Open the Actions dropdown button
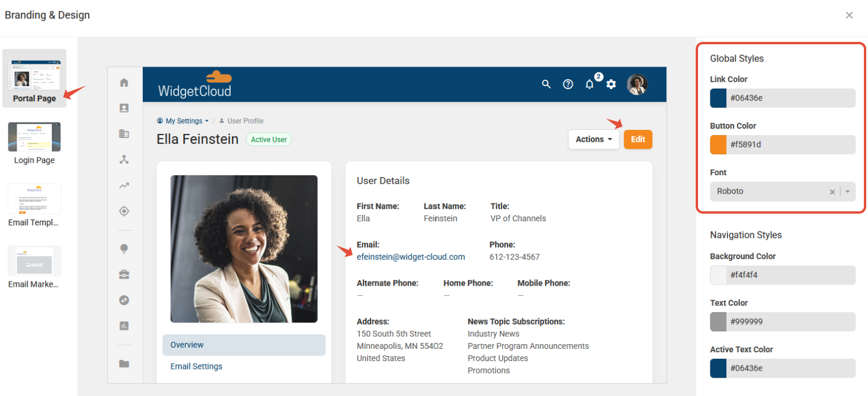 coord(594,139)
